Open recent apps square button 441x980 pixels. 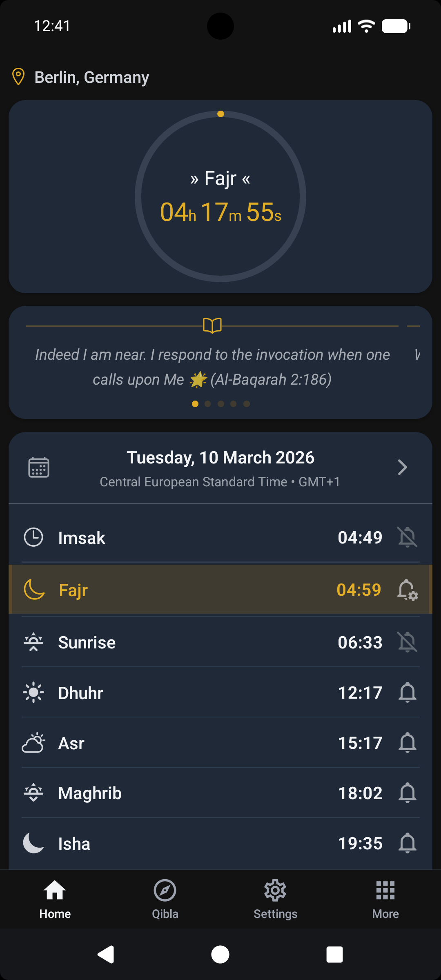334,954
